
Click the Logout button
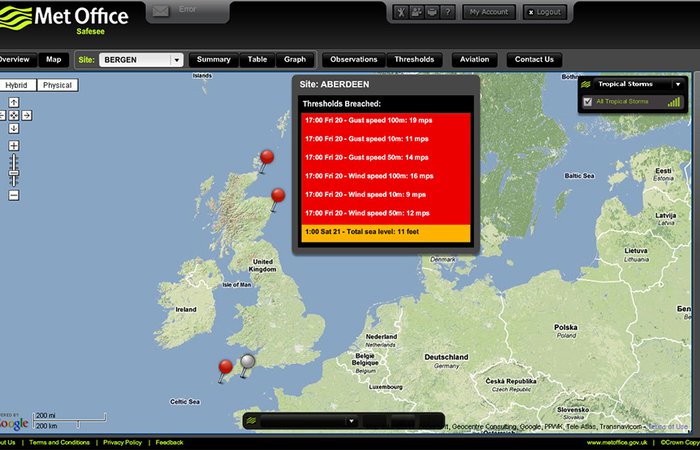click(x=545, y=12)
